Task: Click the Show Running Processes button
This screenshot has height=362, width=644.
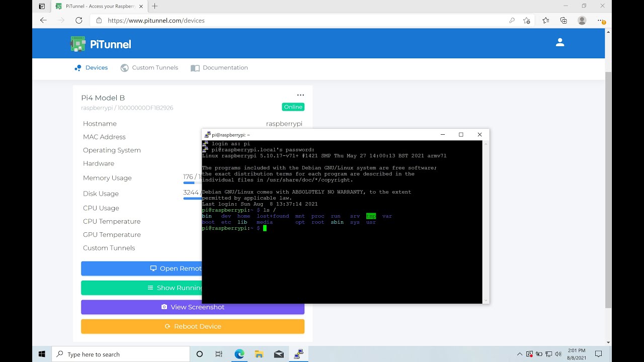Action: (x=141, y=288)
